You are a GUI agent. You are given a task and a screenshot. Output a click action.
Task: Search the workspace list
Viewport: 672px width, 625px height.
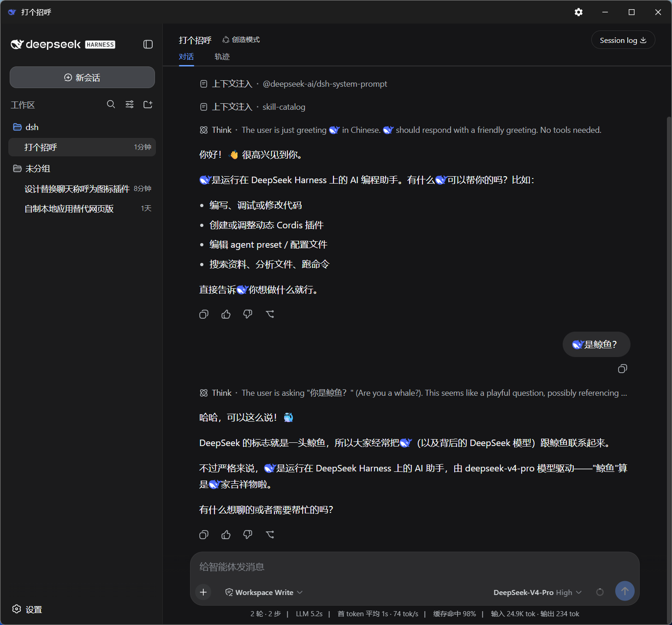(111, 105)
